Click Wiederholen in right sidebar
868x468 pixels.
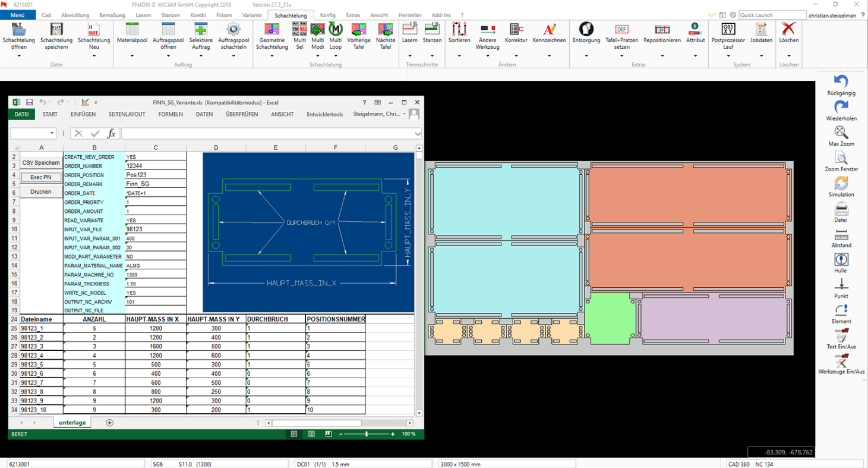click(841, 106)
